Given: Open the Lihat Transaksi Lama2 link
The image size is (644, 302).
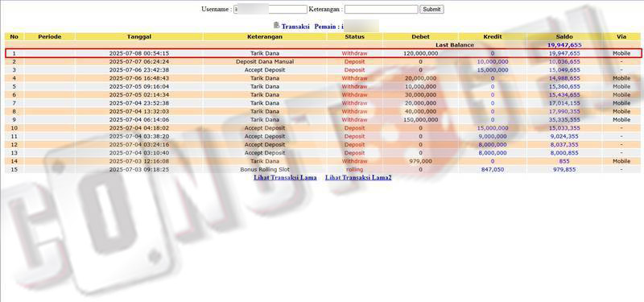Looking at the screenshot, I should [358, 177].
